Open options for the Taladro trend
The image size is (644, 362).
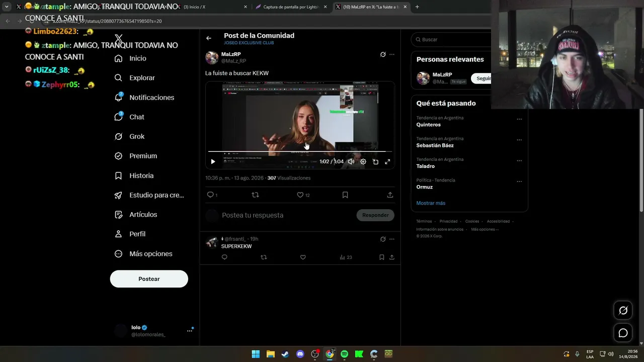click(x=519, y=161)
